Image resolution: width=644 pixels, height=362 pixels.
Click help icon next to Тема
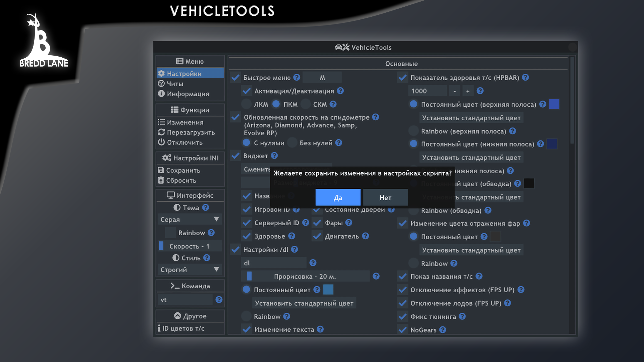tap(205, 207)
